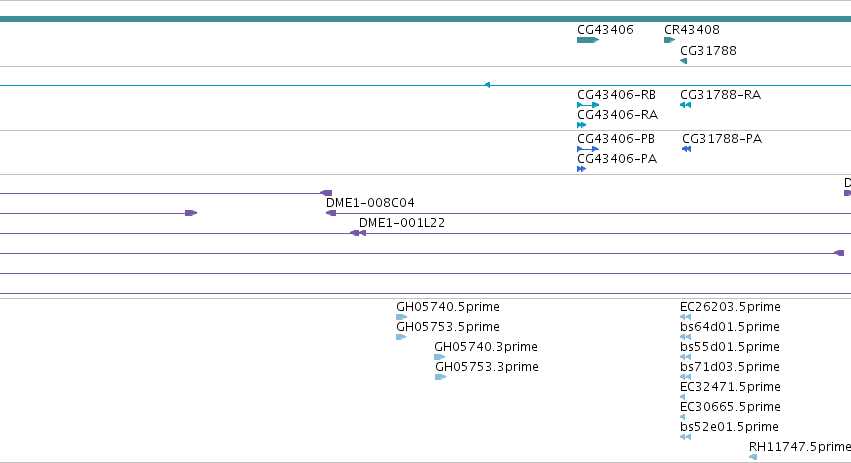This screenshot has height=463, width=851.
Task: Click the CG43406 gene arrow glyph
Action: [588, 40]
